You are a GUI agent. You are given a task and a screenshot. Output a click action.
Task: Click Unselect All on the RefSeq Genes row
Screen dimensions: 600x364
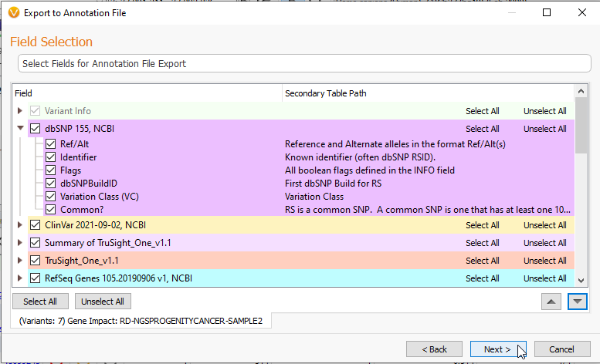tap(545, 278)
